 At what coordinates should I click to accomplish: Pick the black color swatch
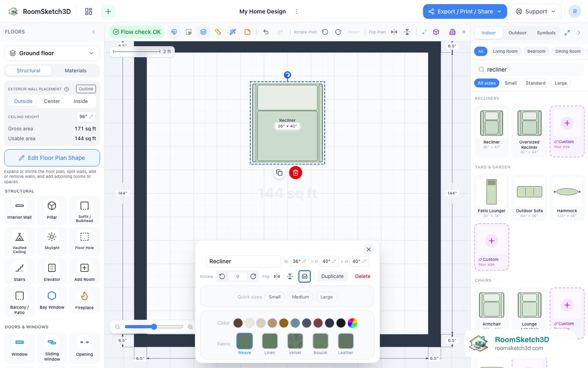point(341,323)
